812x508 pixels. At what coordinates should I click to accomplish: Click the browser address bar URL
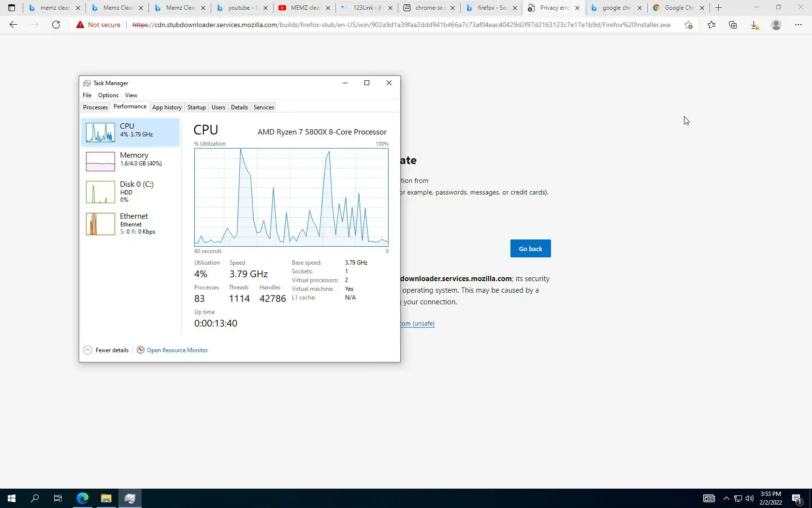pos(401,25)
